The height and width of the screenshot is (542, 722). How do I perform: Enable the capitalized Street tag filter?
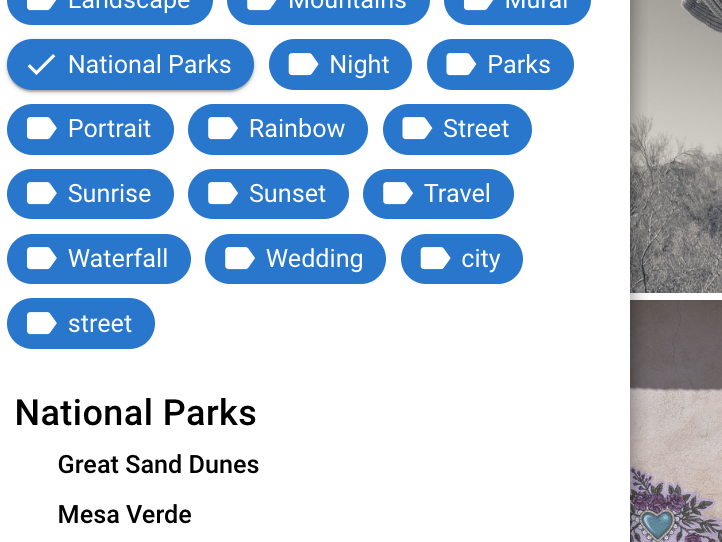click(457, 129)
